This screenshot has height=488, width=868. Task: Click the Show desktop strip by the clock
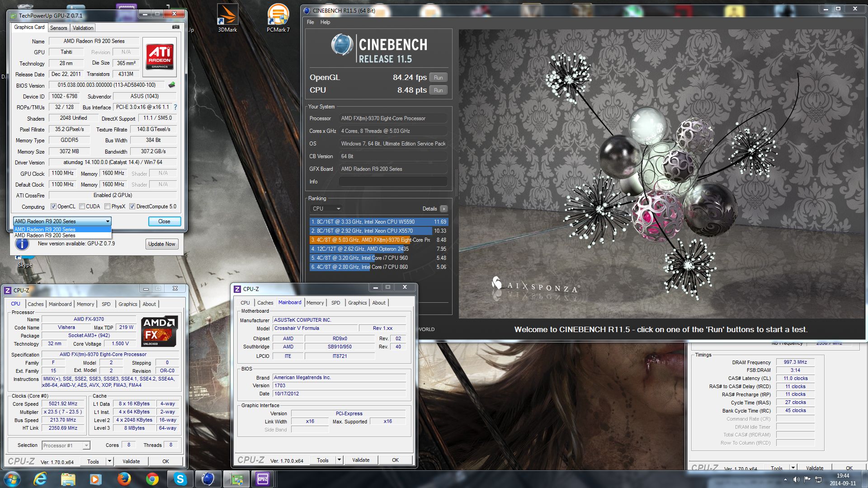(864, 479)
